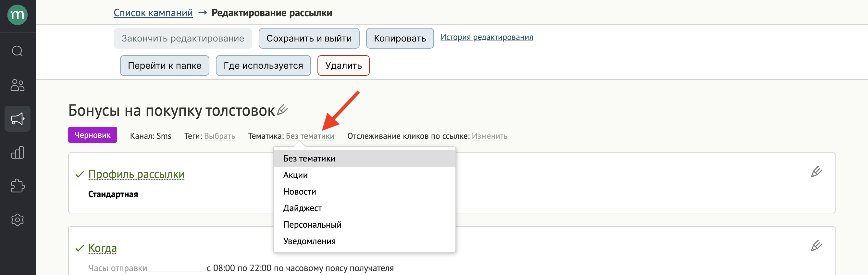Open the settings gear icon in sidebar

pyautogui.click(x=18, y=220)
